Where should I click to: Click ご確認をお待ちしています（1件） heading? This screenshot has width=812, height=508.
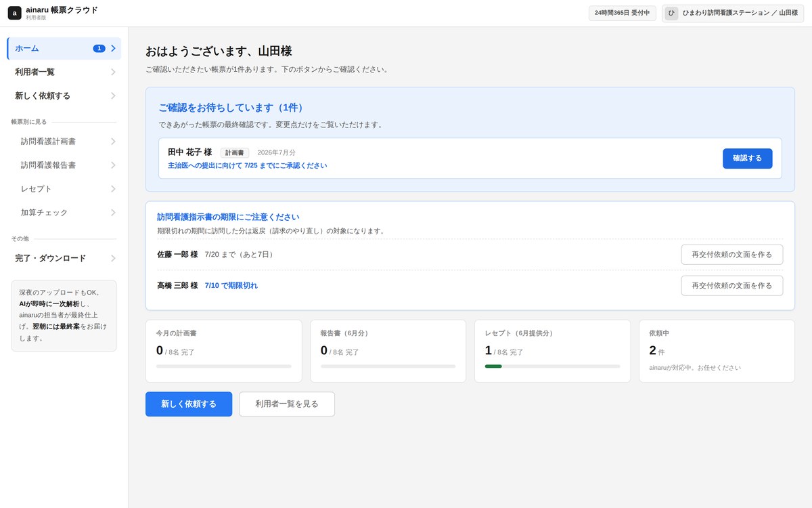pos(233,108)
